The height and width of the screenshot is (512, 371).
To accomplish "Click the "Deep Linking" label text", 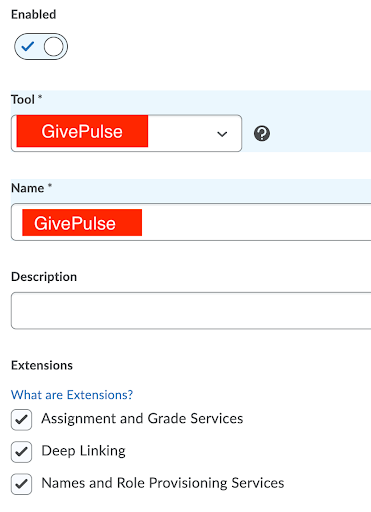I will coord(83,451).
